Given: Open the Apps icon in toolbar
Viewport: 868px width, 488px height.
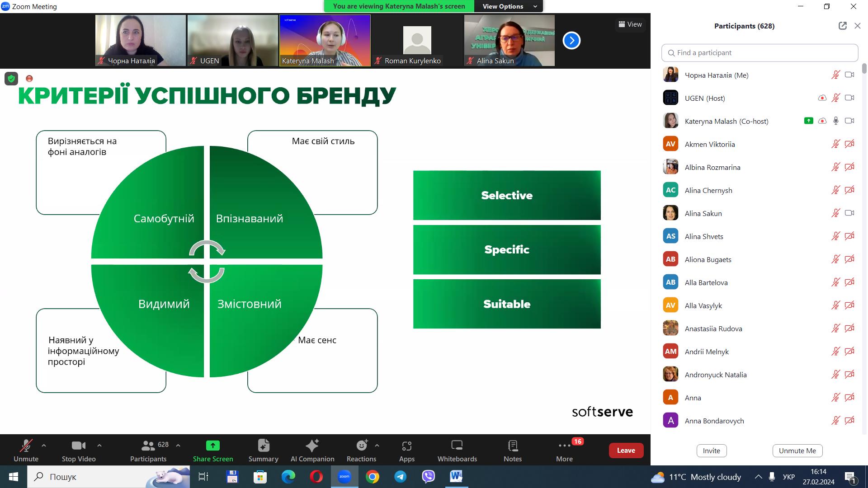Looking at the screenshot, I should [x=406, y=450].
